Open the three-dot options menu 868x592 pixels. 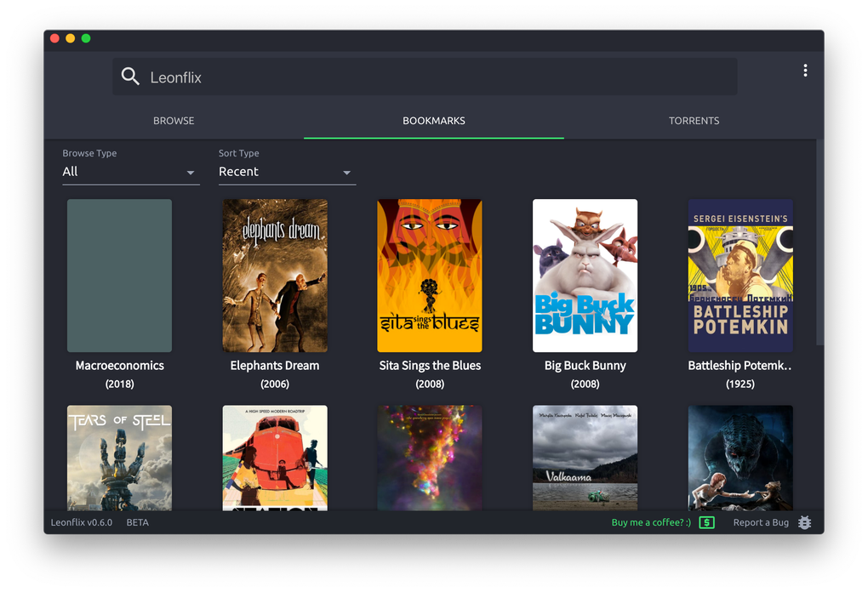[x=805, y=71]
